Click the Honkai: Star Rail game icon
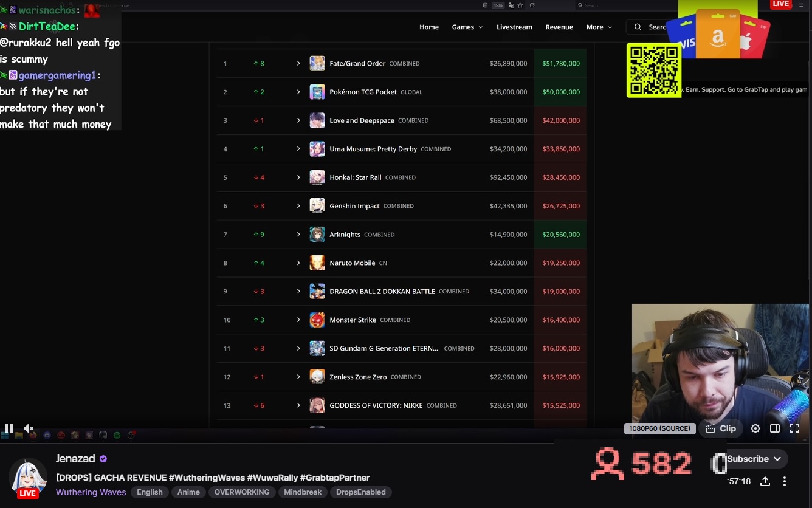 coord(317,177)
